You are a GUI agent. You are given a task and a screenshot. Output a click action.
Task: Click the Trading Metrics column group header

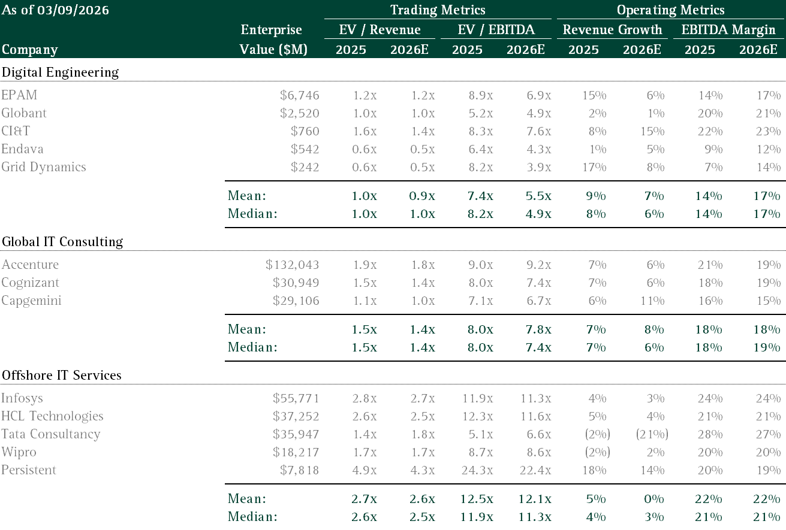(437, 10)
